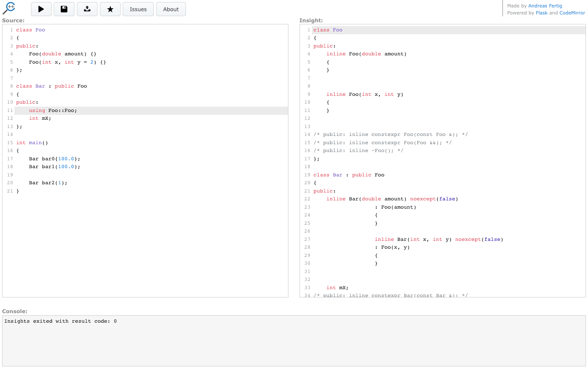The height and width of the screenshot is (371, 588).
Task: Click line number 11 in Source gutter
Action: [x=10, y=110]
